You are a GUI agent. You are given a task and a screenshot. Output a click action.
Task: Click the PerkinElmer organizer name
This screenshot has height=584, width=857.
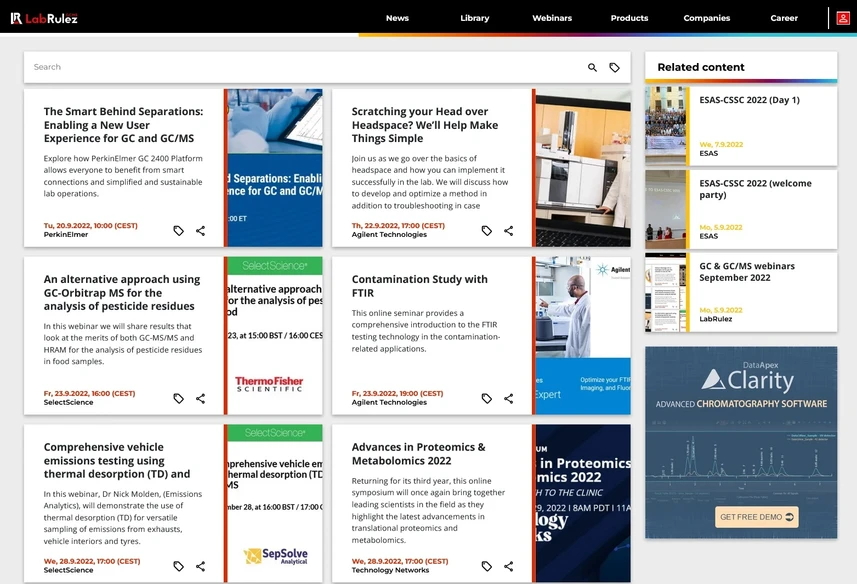66,234
